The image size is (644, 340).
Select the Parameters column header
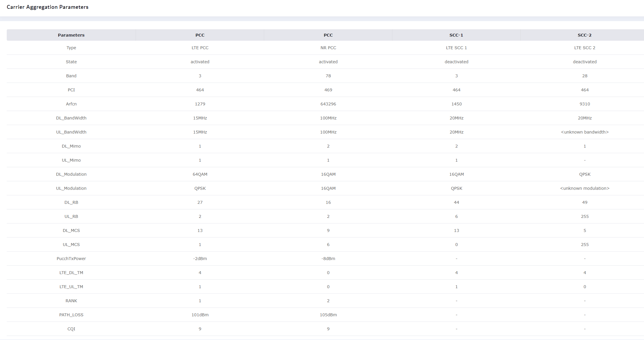[71, 35]
